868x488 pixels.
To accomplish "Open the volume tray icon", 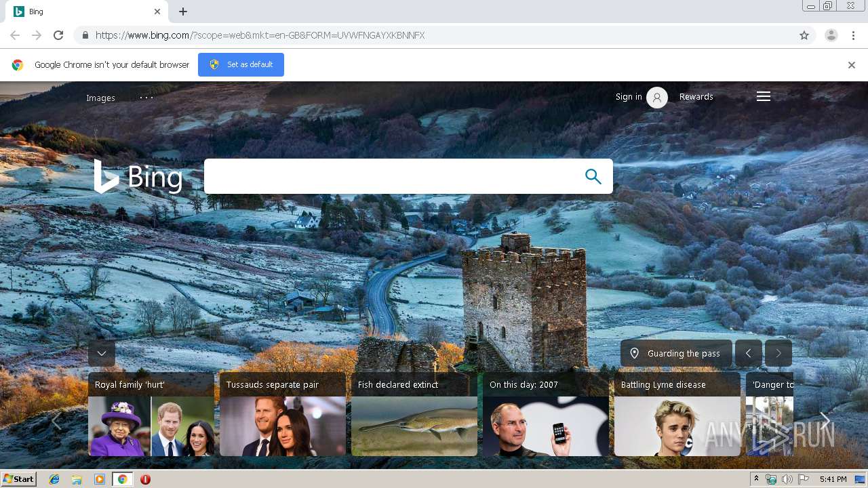I will [x=787, y=479].
